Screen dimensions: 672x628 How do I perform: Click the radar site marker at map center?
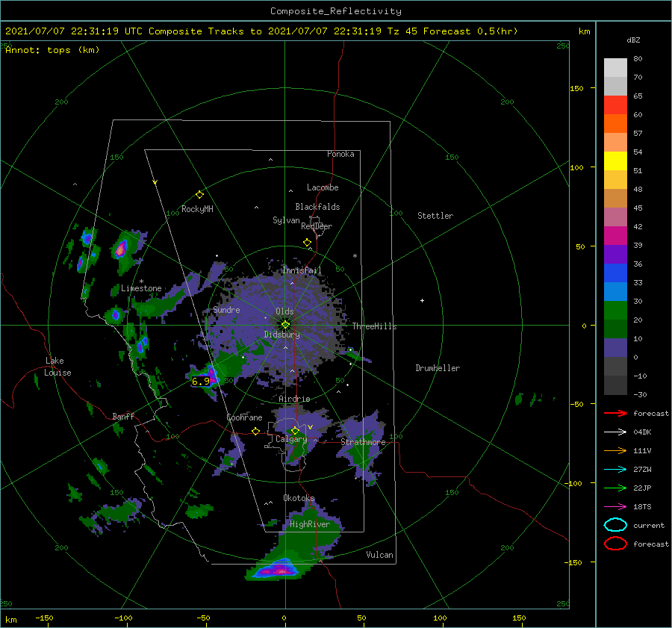click(285, 325)
